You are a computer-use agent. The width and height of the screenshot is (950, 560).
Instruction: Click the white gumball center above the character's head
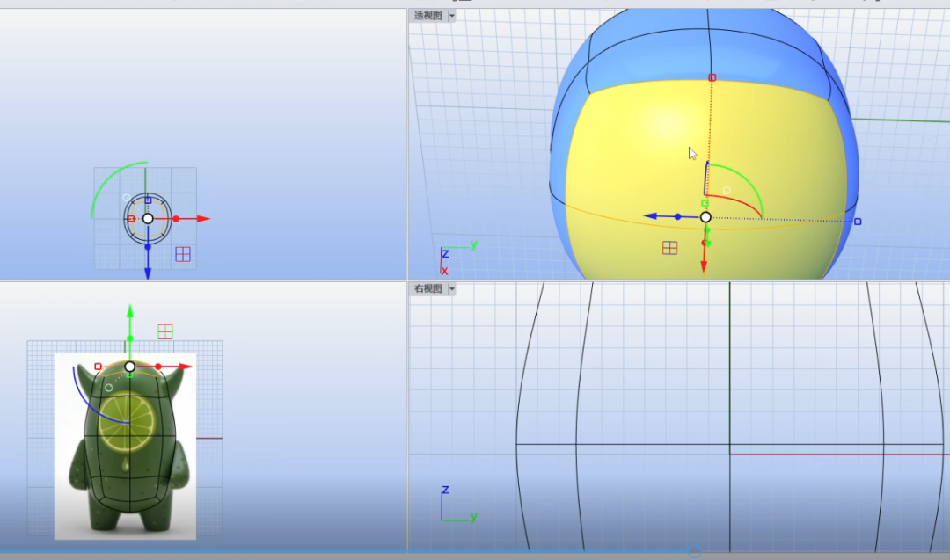click(x=129, y=367)
